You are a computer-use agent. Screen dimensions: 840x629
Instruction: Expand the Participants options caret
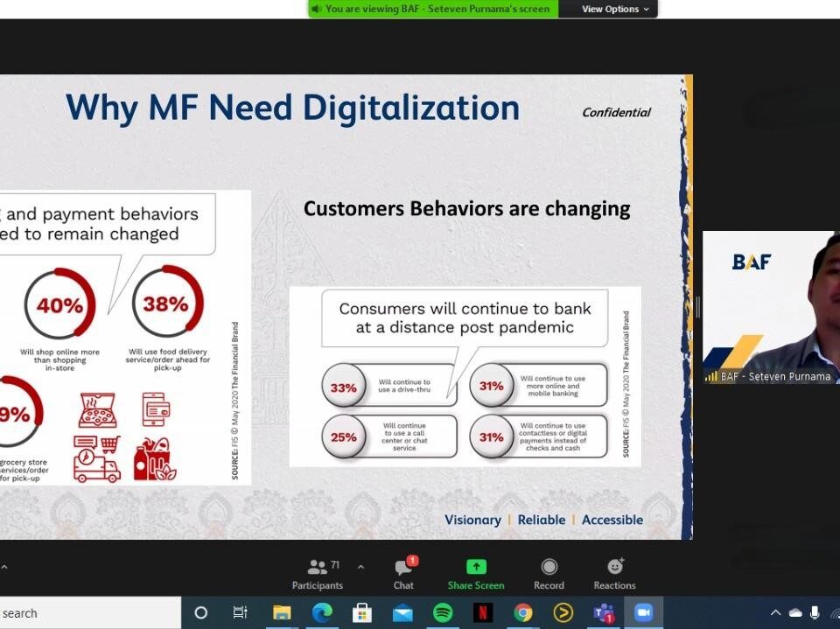pos(360,567)
